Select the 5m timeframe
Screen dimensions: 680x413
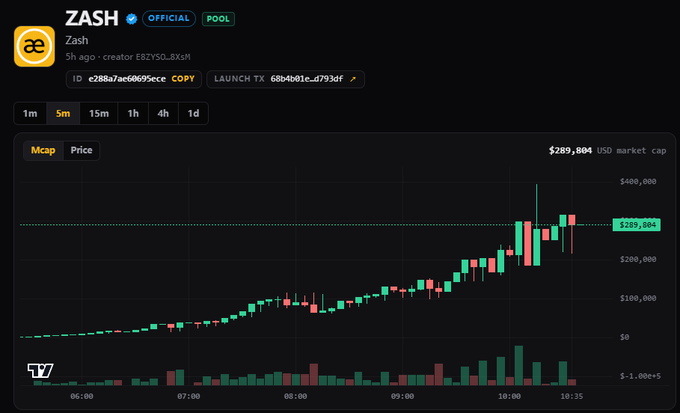click(x=63, y=114)
